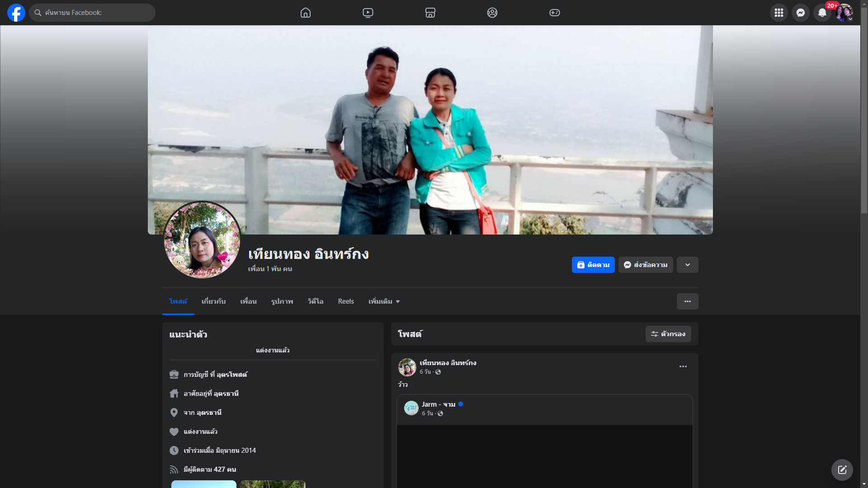Switch to the เกี่ยวกับ tab
Viewport: 868px width, 488px height.
point(213,301)
